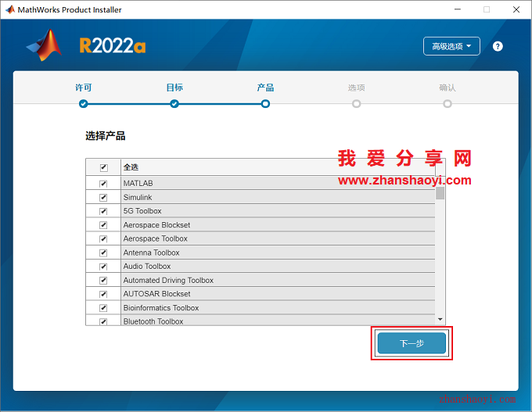
Task: Select the Audio Toolbox row text
Action: click(147, 266)
